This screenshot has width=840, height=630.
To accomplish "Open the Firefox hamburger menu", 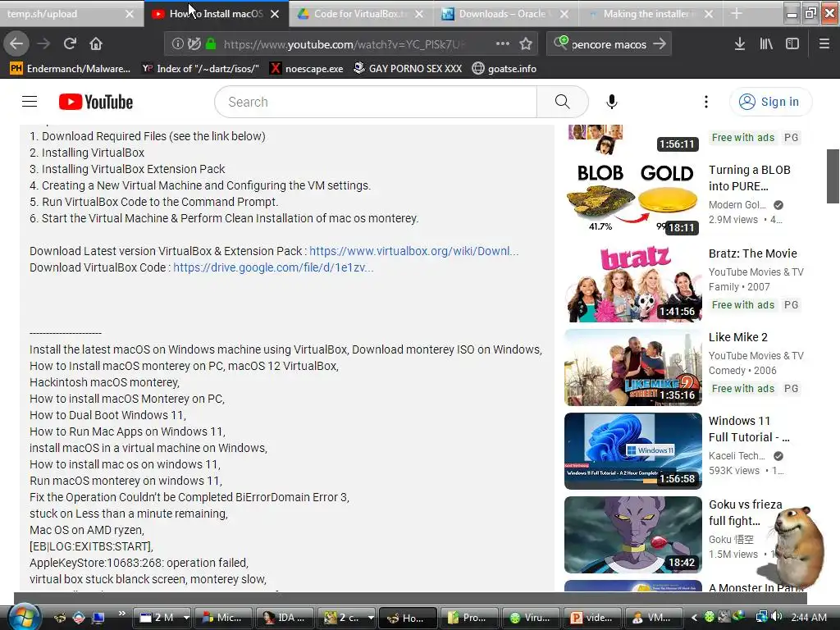I will tap(824, 44).
